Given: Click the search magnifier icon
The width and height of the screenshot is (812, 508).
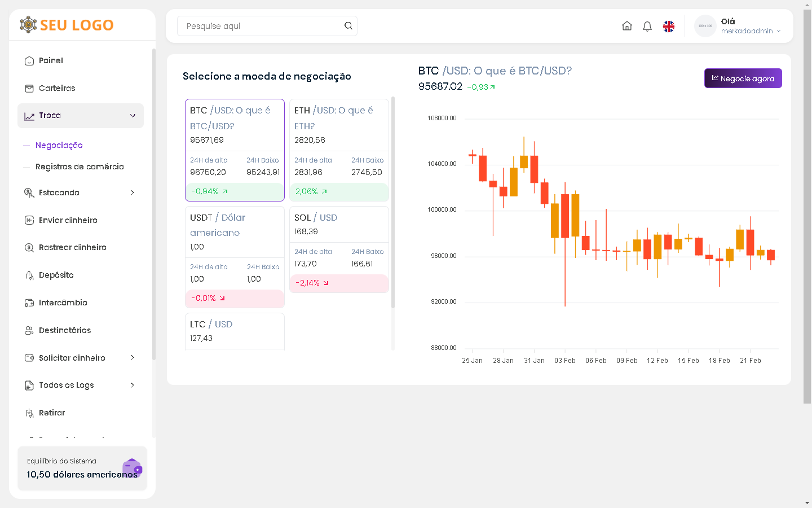Looking at the screenshot, I should click(x=348, y=26).
